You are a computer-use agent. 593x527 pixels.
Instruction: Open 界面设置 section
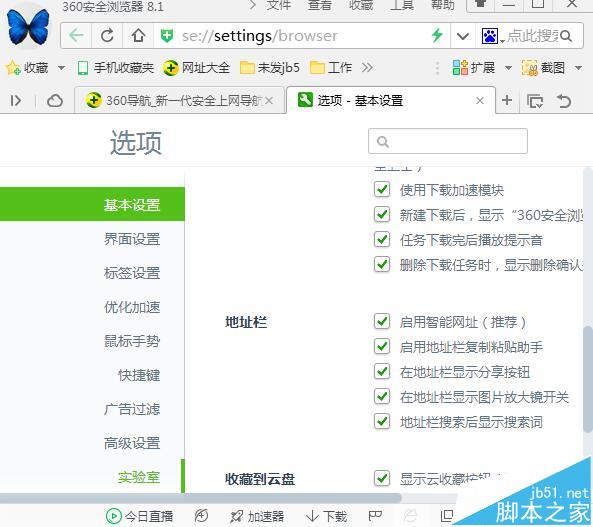point(132,239)
